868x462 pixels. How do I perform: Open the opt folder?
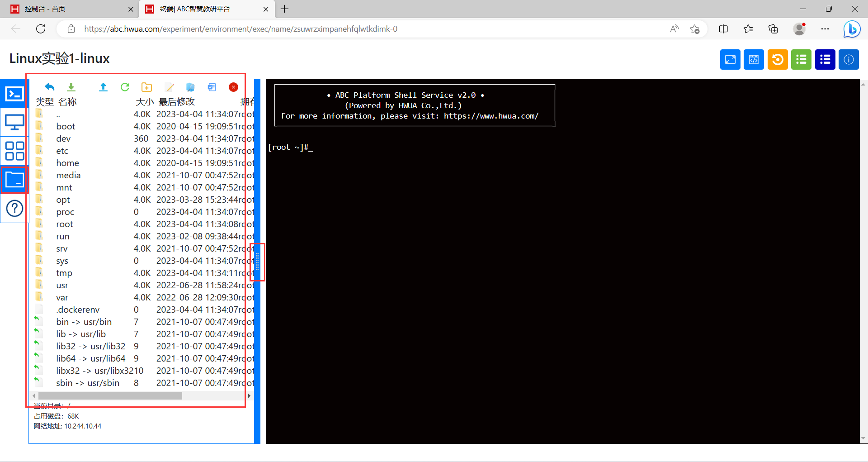pos(63,200)
